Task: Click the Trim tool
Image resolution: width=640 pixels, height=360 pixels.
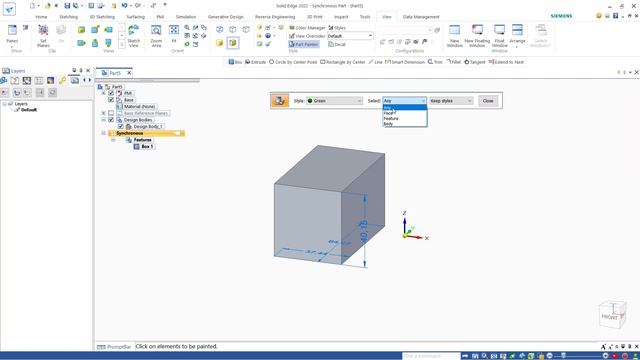Action: pos(435,62)
